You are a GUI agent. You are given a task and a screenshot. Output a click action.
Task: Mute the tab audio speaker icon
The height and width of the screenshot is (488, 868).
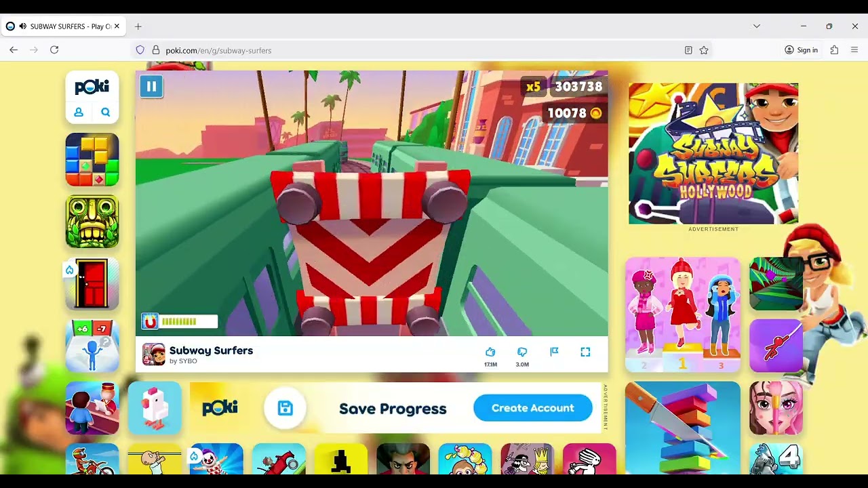click(x=23, y=26)
